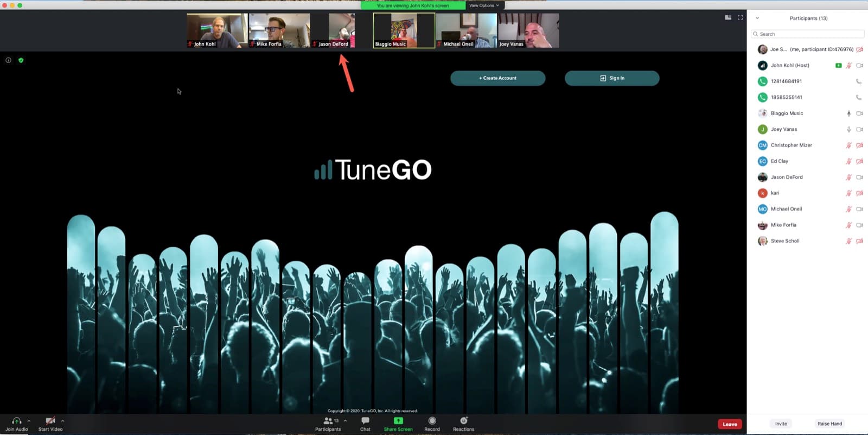Click the Share Screen toolbar icon

pos(398,421)
